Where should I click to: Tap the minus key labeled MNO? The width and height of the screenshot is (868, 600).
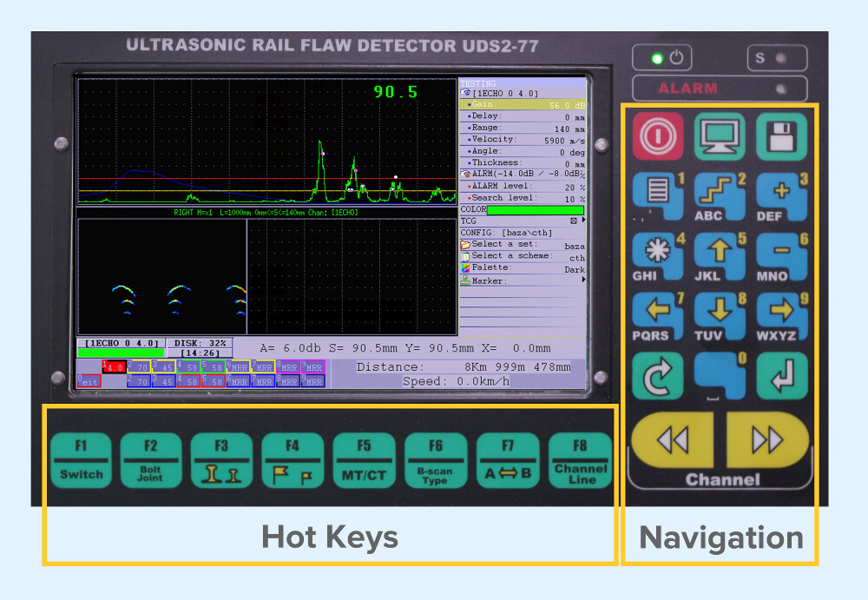781,256
